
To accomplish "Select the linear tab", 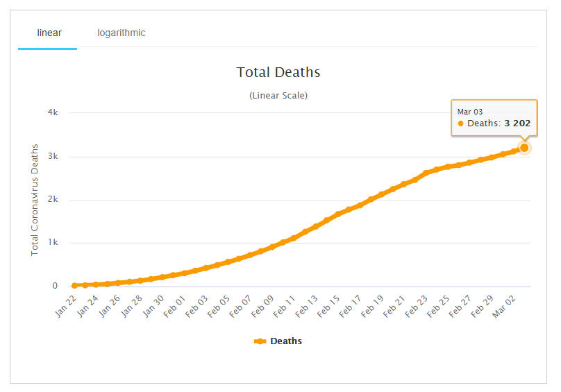I will click(x=49, y=33).
